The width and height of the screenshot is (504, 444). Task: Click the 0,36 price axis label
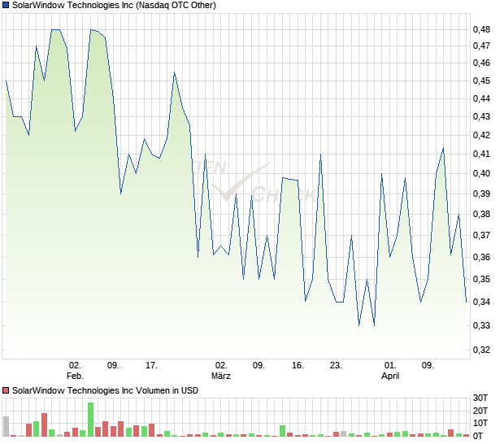(x=481, y=257)
